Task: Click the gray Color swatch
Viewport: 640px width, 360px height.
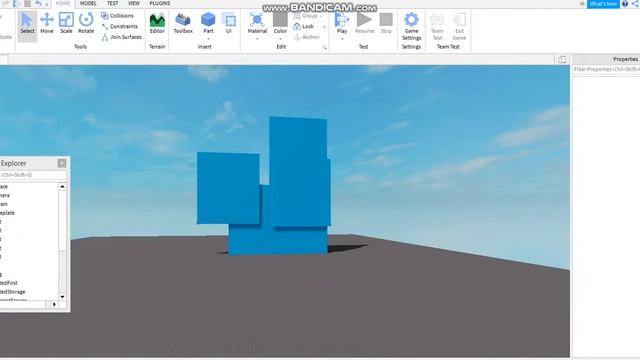Action: click(x=280, y=19)
